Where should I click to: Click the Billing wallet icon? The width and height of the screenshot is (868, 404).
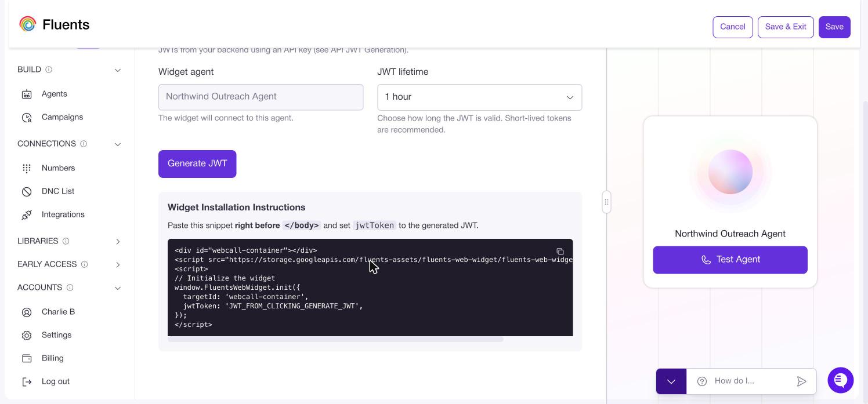point(27,358)
